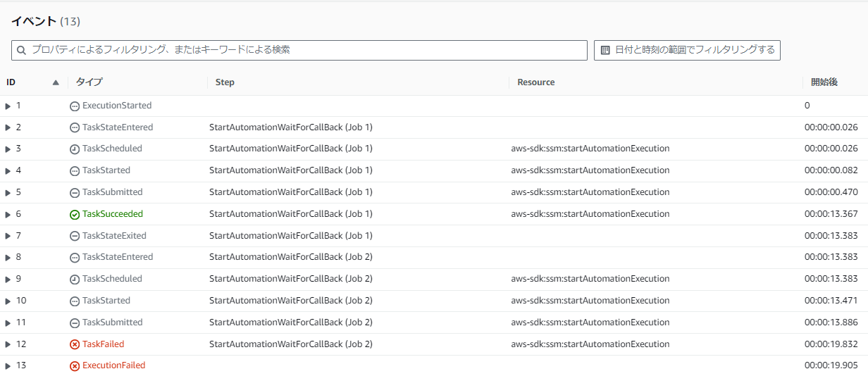The height and width of the screenshot is (376, 868).
Task: Expand event row ID 4
Action: 8,171
